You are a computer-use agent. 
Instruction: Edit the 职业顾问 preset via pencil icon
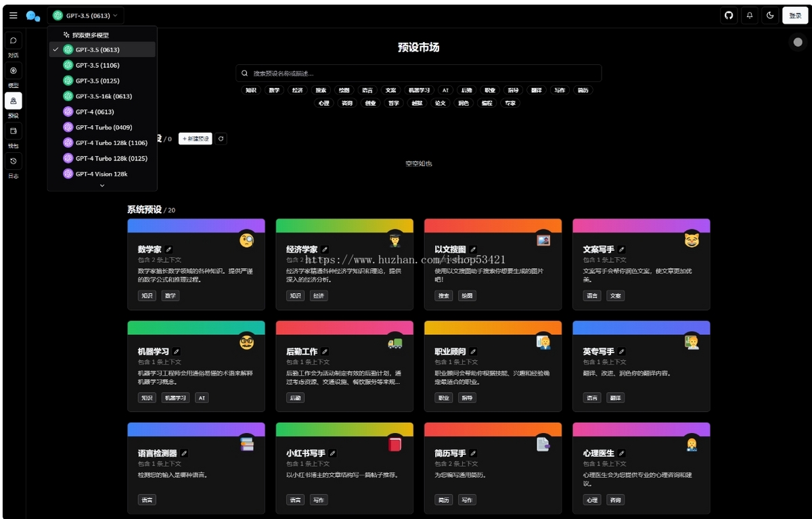tap(473, 352)
